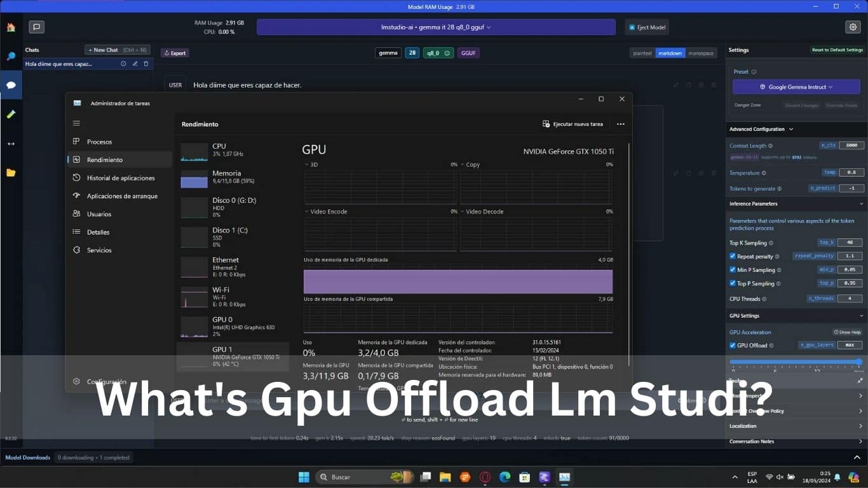Select GPU 0 Intel UHD Graphics item

pyautogui.click(x=232, y=327)
